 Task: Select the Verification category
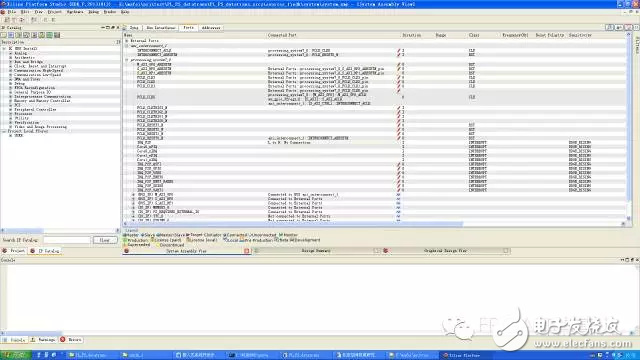tap(27, 122)
